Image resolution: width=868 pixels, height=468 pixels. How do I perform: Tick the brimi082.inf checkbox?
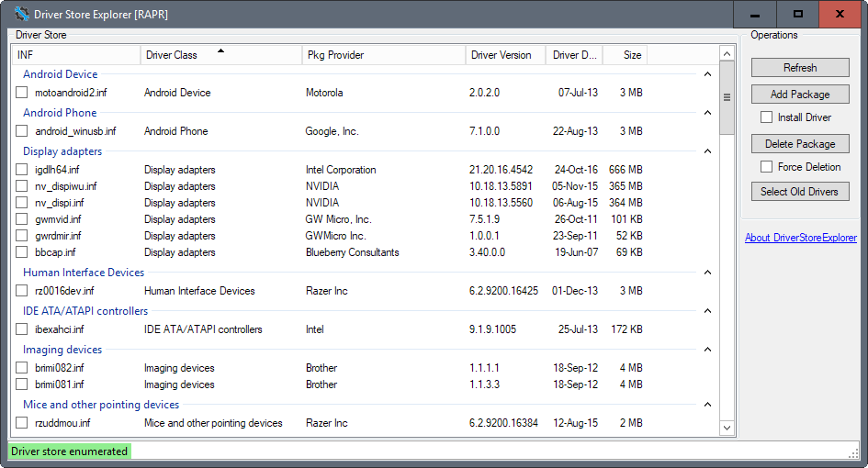[22, 368]
